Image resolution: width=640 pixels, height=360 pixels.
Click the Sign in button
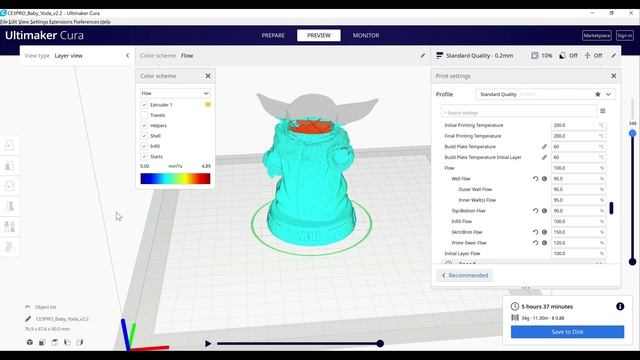(624, 36)
